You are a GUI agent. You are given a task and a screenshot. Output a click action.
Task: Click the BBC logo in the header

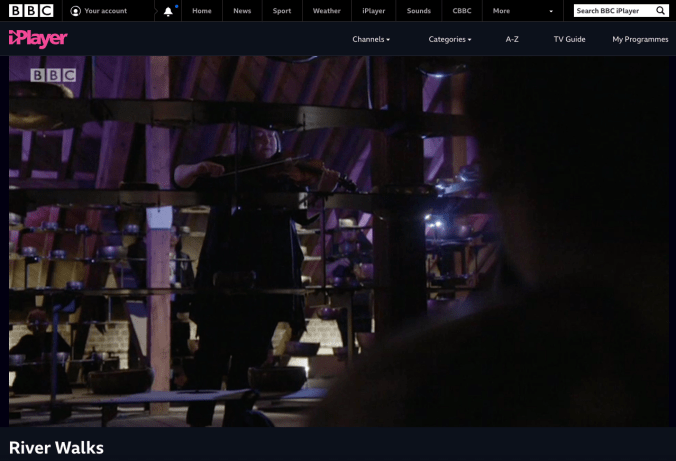[31, 11]
